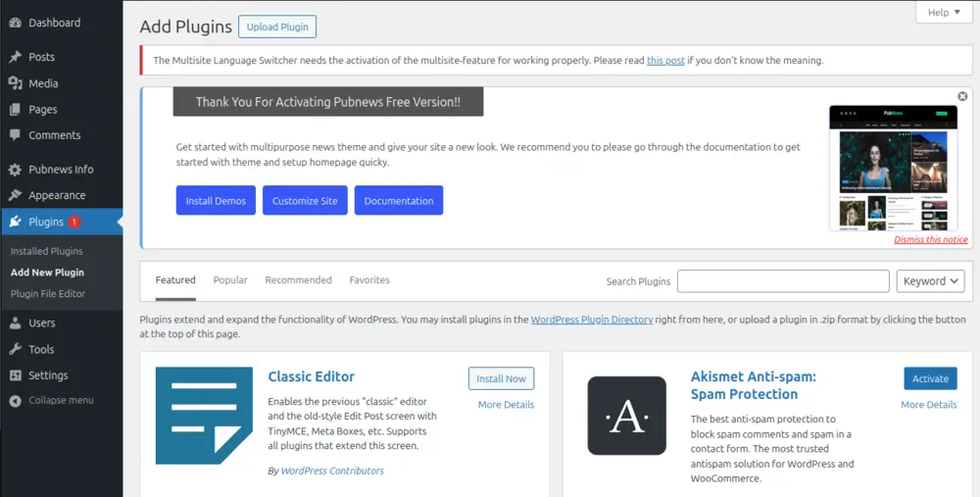
Task: Open the WordPress Plugin Directory link
Action: click(592, 320)
